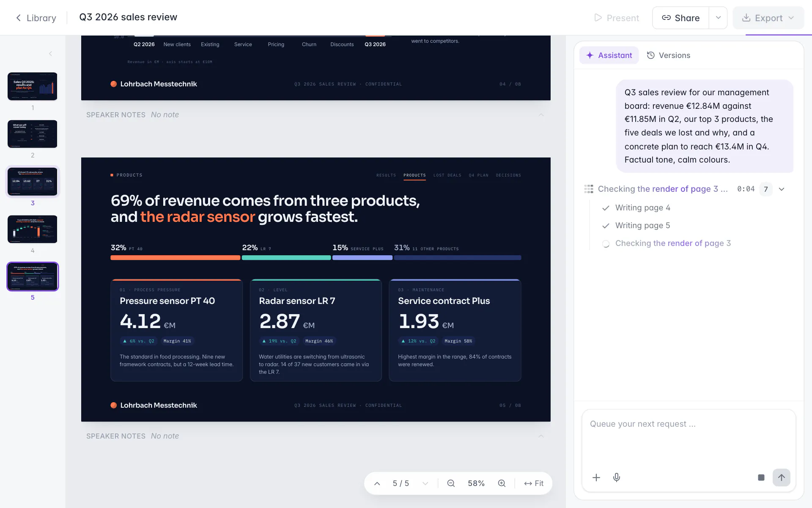The height and width of the screenshot is (508, 812).
Task: Click the Share button
Action: pyautogui.click(x=680, y=18)
